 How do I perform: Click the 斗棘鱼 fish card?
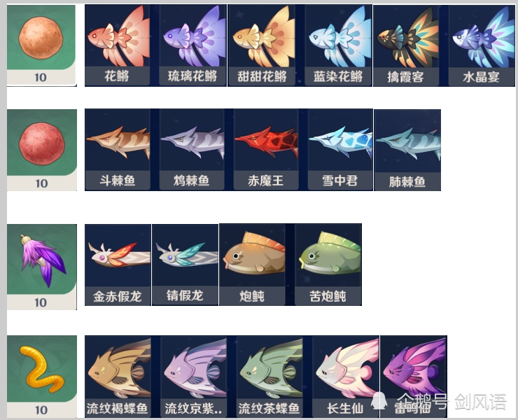(118, 150)
